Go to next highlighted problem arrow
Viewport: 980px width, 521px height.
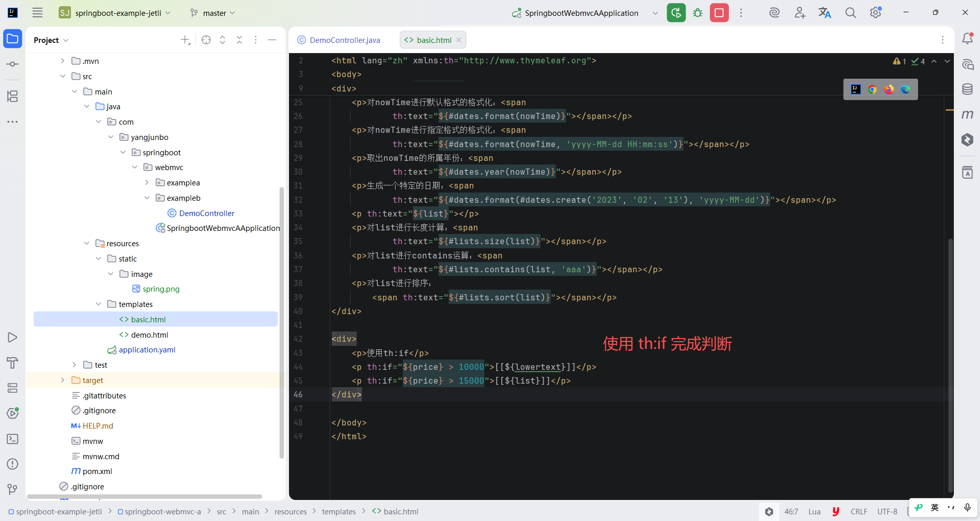(947, 61)
